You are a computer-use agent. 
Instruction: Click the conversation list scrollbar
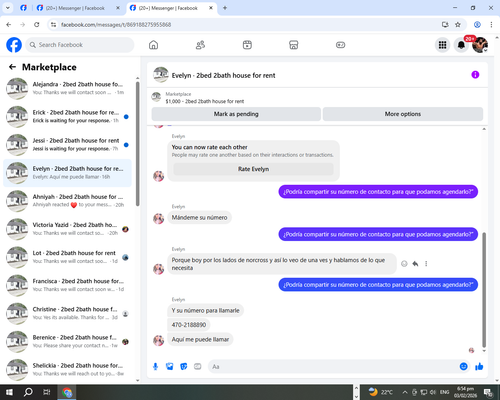[137, 143]
